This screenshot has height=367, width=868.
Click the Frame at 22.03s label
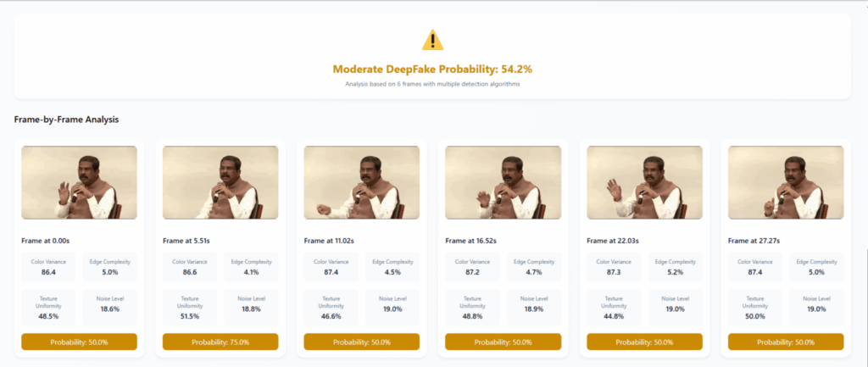point(615,241)
